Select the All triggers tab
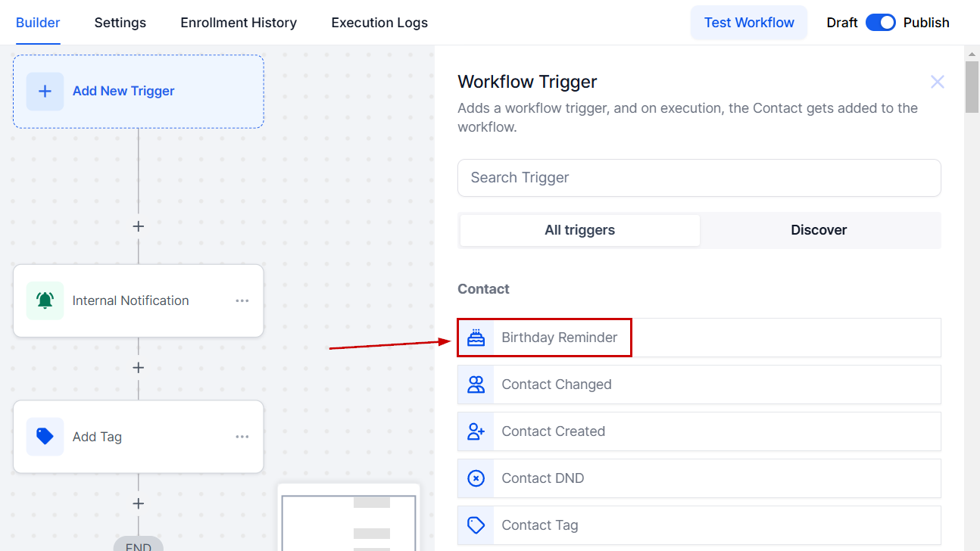 click(580, 230)
